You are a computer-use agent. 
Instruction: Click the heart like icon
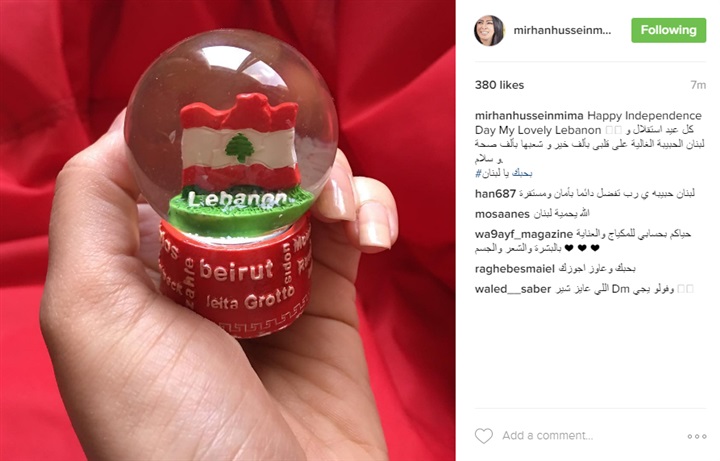484,436
